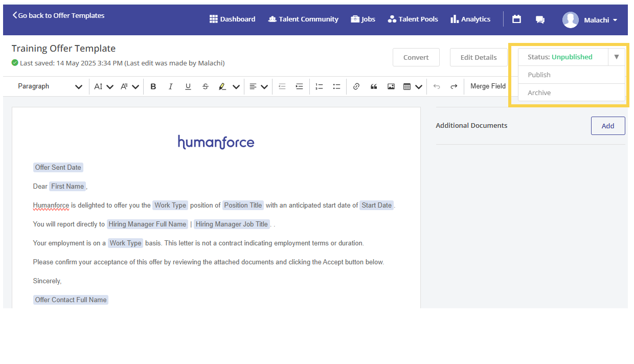Click the insert image icon
The height and width of the screenshot is (364, 634).
coord(391,86)
